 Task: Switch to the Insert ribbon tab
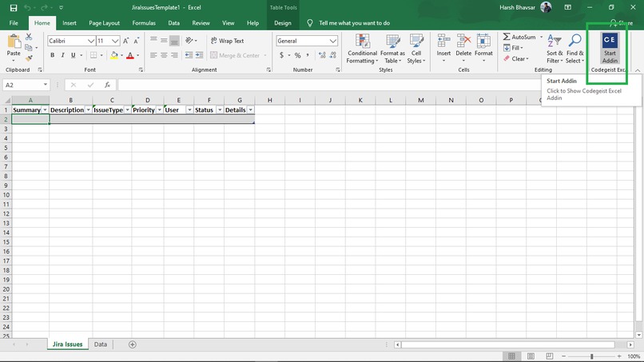[x=70, y=23]
